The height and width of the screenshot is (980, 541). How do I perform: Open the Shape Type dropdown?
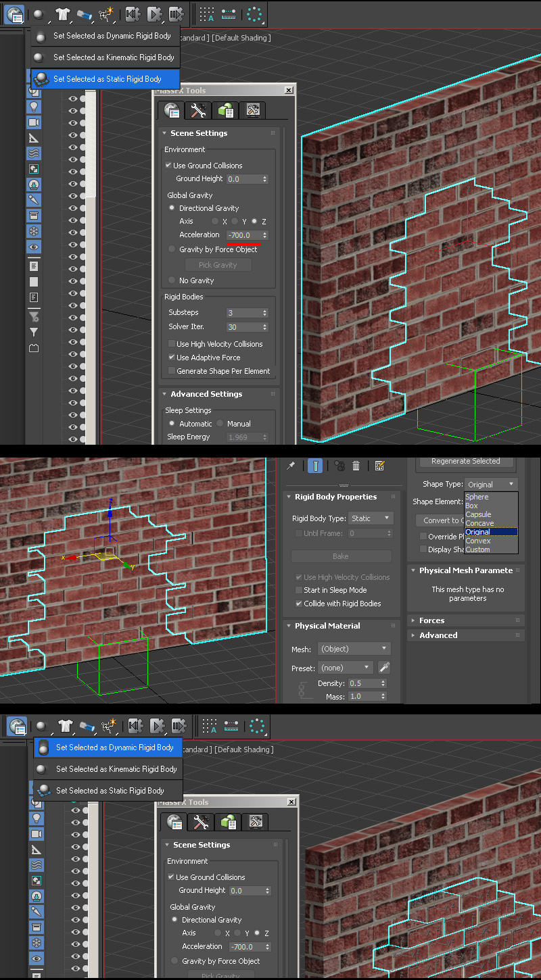point(492,485)
